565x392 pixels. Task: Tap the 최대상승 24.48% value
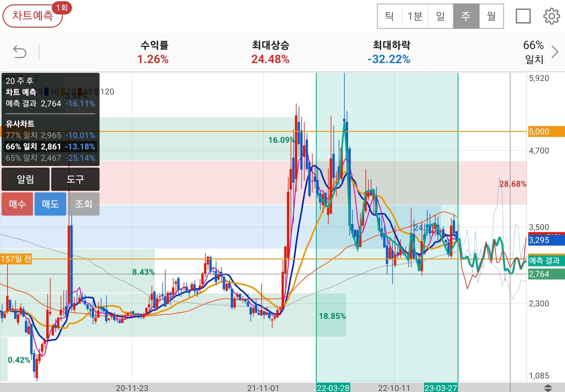[x=270, y=59]
